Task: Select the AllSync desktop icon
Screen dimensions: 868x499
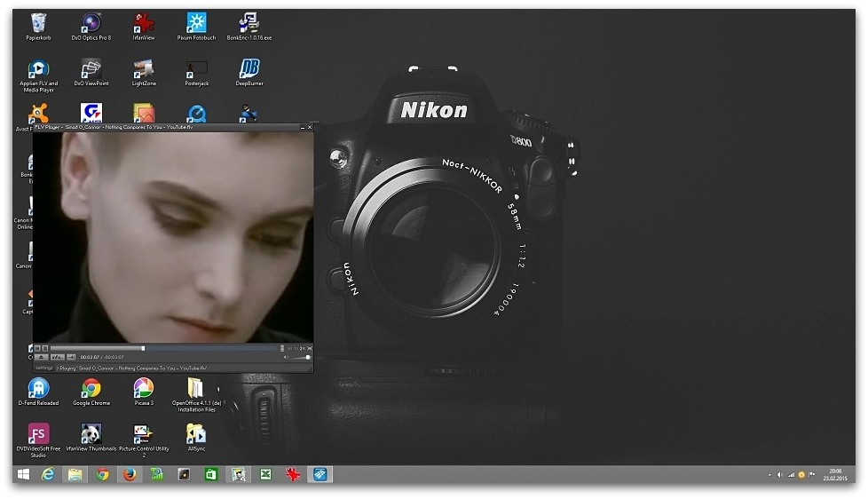Action: click(196, 438)
